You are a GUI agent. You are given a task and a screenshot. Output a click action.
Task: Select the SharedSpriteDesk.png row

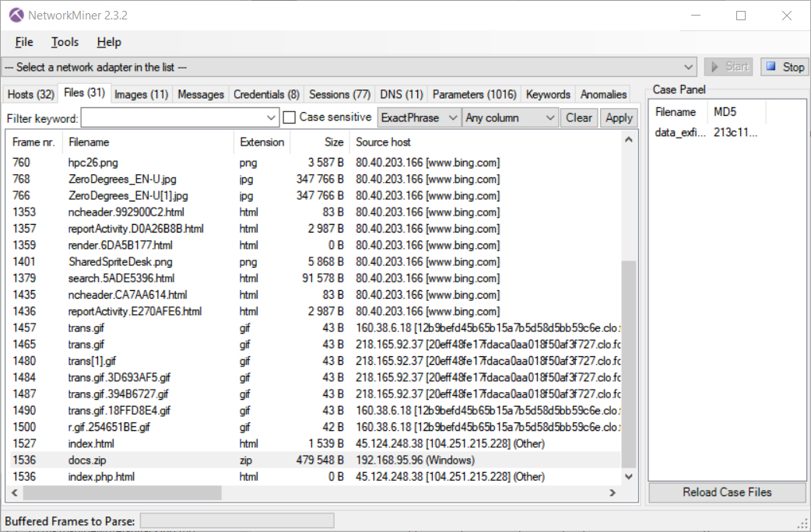pyautogui.click(x=314, y=261)
